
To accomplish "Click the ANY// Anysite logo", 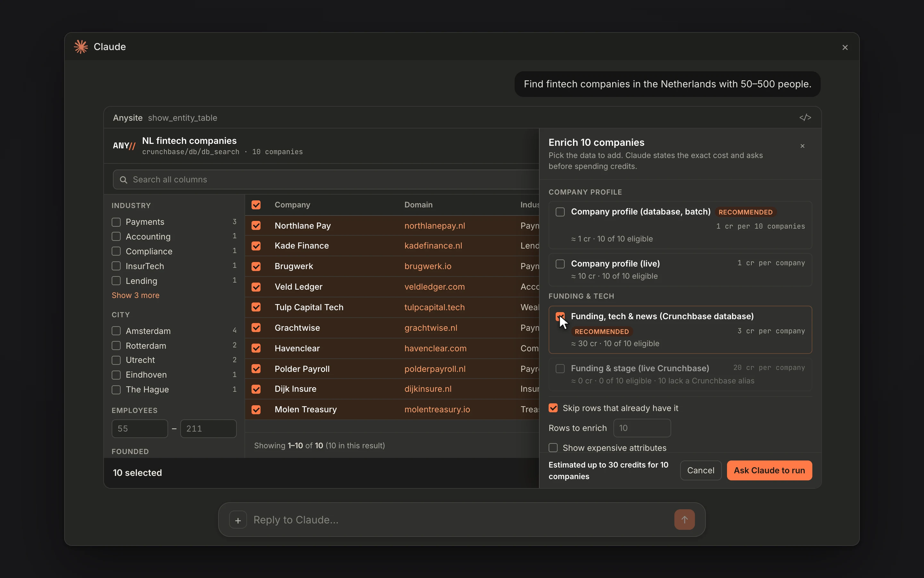I will coord(124,146).
